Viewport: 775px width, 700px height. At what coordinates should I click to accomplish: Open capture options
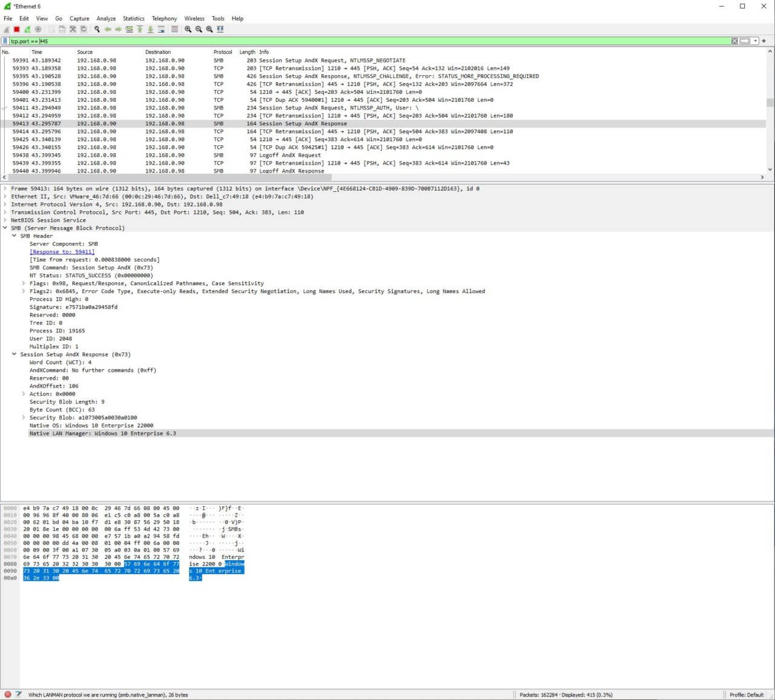click(38, 29)
